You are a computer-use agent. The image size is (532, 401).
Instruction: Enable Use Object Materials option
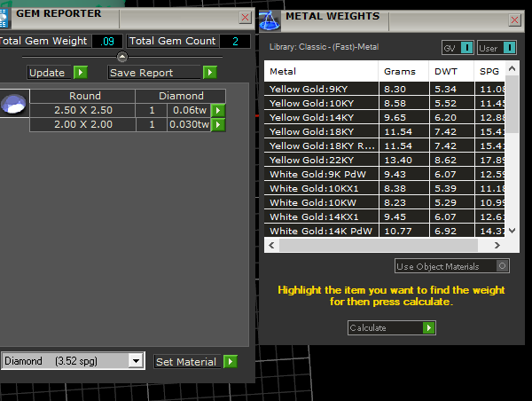(x=503, y=266)
